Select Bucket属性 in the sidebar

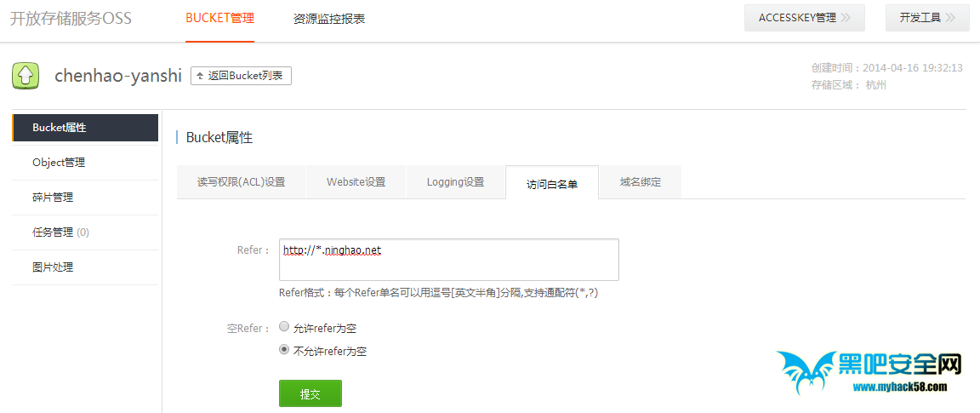(x=85, y=128)
